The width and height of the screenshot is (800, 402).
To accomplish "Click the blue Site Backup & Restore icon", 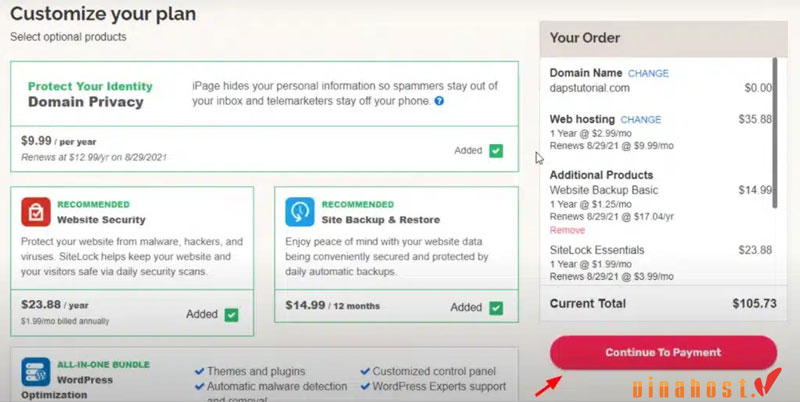I will coord(300,211).
